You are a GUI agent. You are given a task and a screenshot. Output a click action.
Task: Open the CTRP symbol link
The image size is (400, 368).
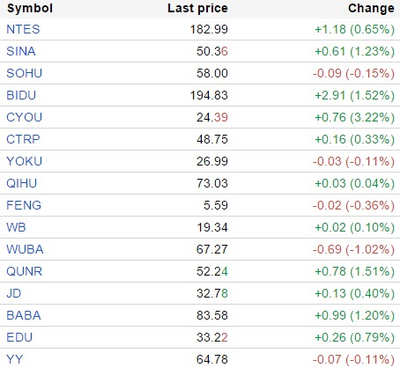click(23, 139)
